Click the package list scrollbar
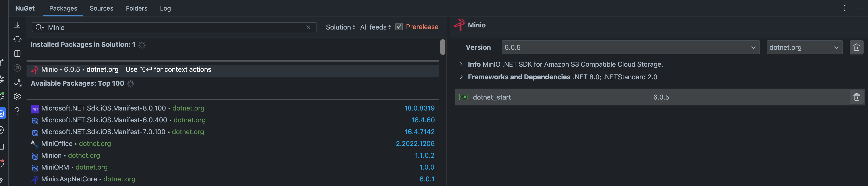The image size is (868, 186). click(442, 47)
